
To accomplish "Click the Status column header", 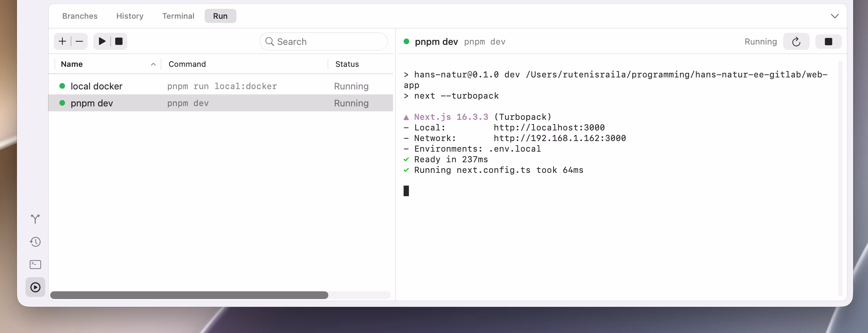I will (360, 64).
